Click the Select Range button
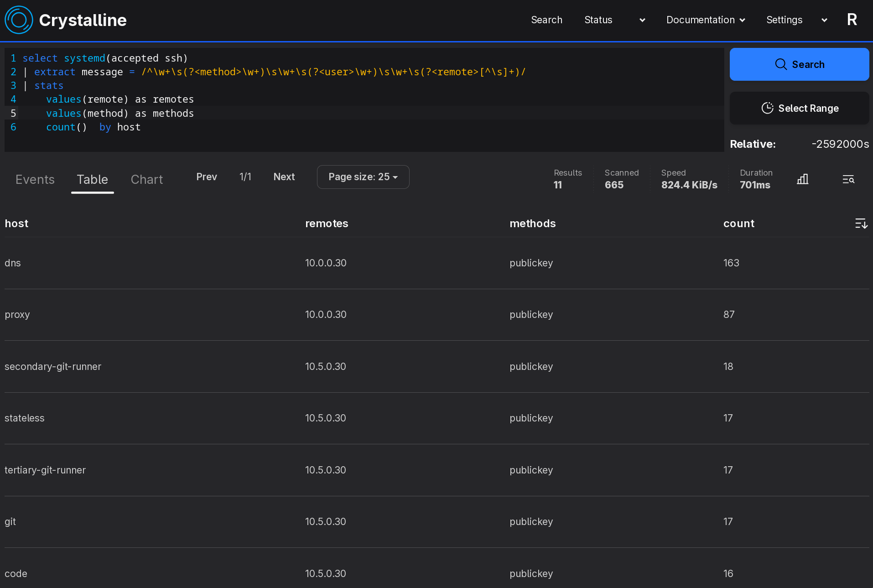This screenshot has width=873, height=588. [799, 108]
